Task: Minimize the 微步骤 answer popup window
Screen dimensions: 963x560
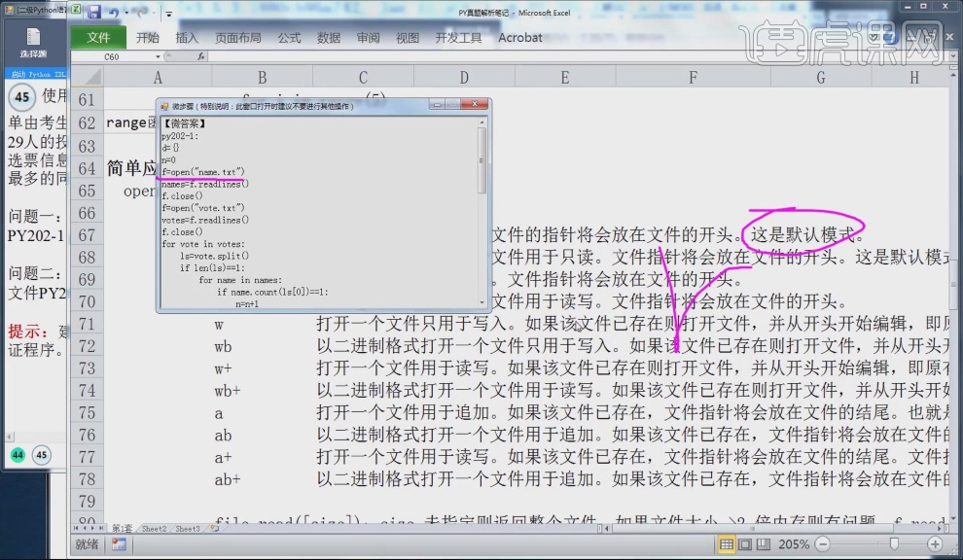Action: (437, 105)
